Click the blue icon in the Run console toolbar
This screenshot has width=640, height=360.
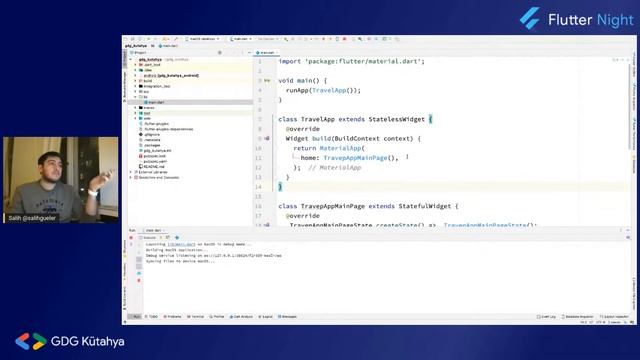point(177,238)
